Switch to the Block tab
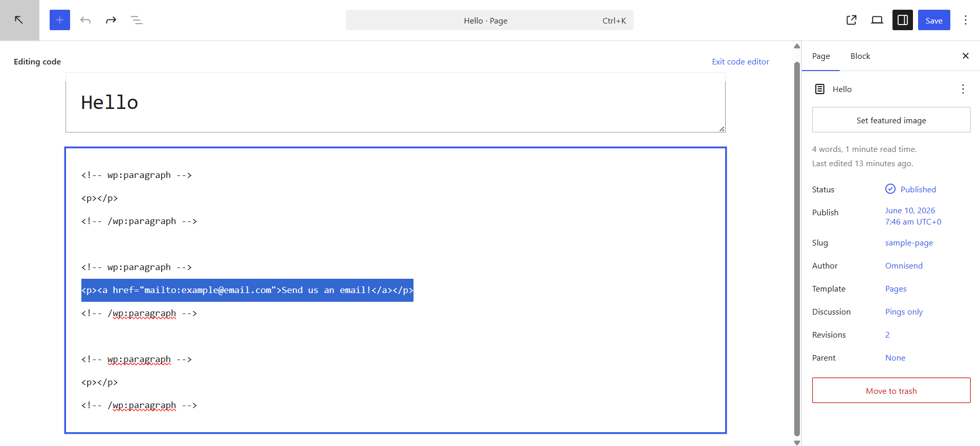 [860, 56]
